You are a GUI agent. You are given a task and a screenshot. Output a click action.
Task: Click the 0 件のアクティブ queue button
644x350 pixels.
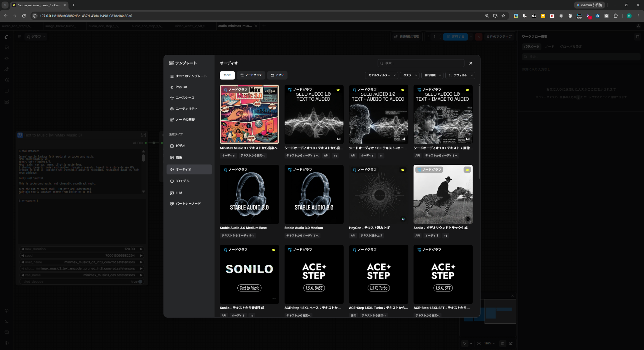pyautogui.click(x=499, y=37)
